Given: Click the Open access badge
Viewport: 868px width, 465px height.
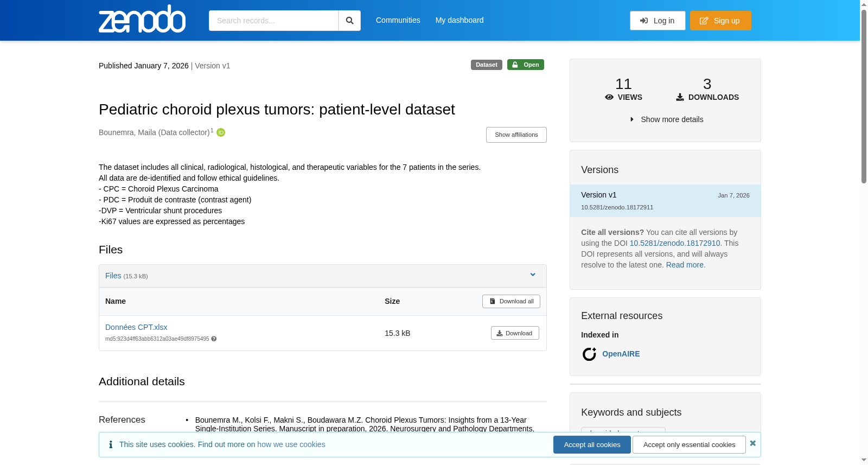Looking at the screenshot, I should [526, 65].
